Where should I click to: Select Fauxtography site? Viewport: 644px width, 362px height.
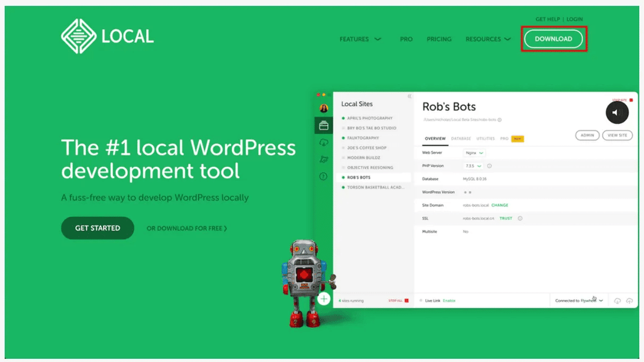pos(362,138)
